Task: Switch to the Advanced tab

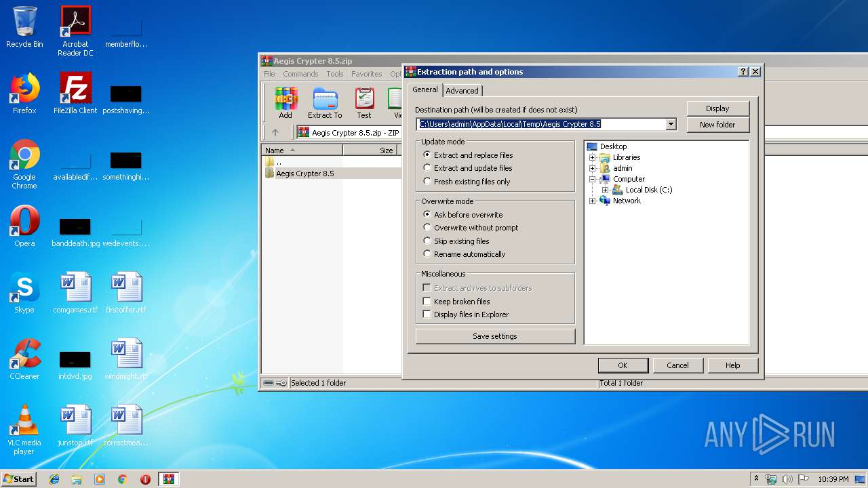Action: (462, 91)
